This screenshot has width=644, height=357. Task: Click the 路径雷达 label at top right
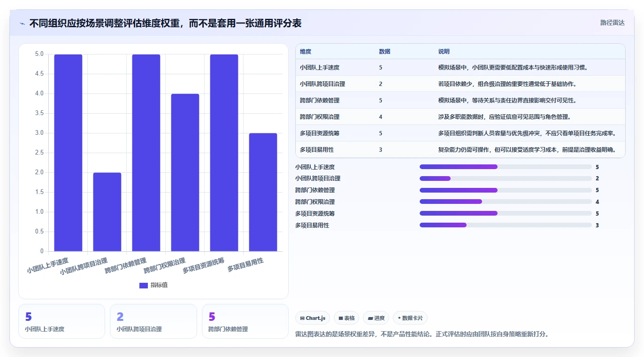(x=613, y=23)
